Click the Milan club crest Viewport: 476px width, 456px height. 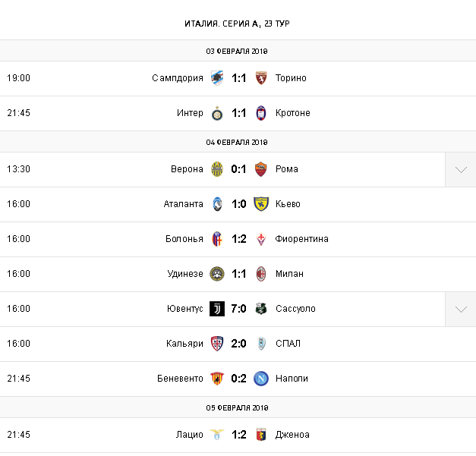tap(261, 274)
